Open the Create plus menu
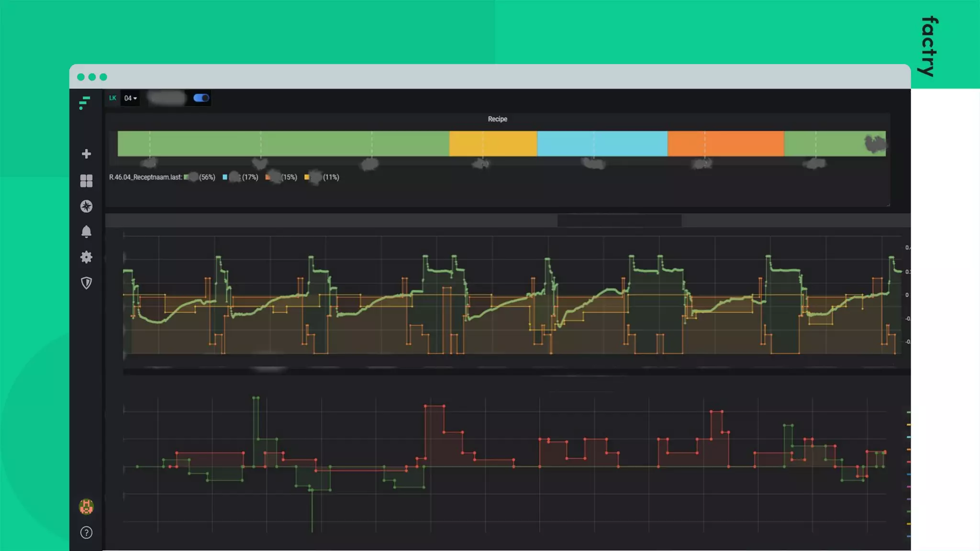 point(86,154)
